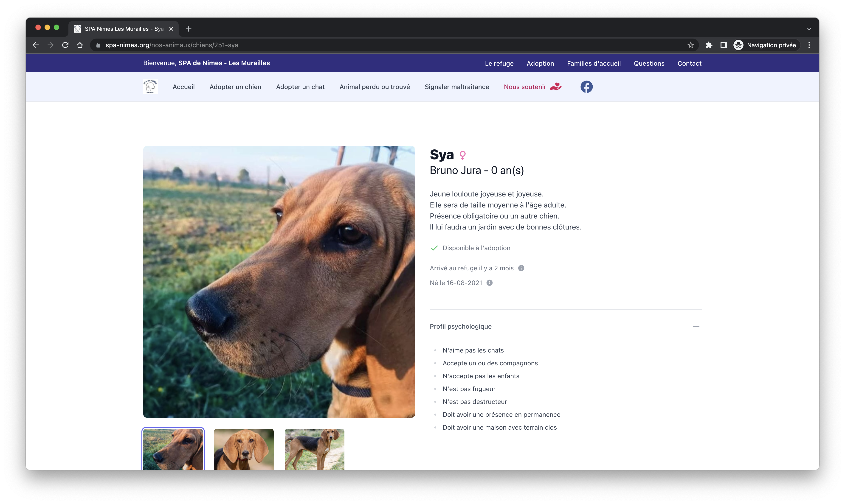845x504 pixels.
Task: Click the SPA Nimes logo
Action: coord(151,87)
